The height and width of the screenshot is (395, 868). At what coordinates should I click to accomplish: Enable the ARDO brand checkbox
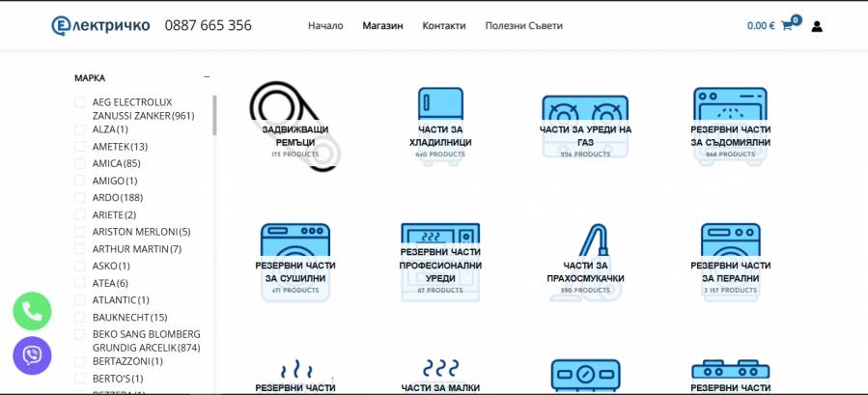[80, 198]
